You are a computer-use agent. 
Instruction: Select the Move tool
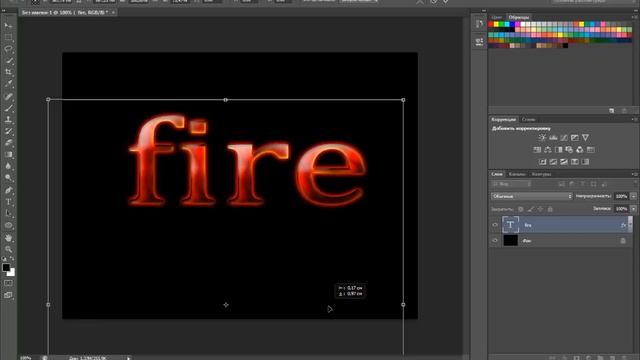click(8, 26)
